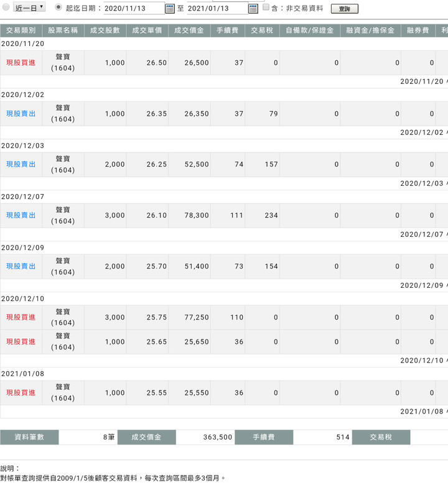Viewport: 448px width, 498px height.
Task: Click the 融券費 column header
Action: pyautogui.click(x=418, y=30)
